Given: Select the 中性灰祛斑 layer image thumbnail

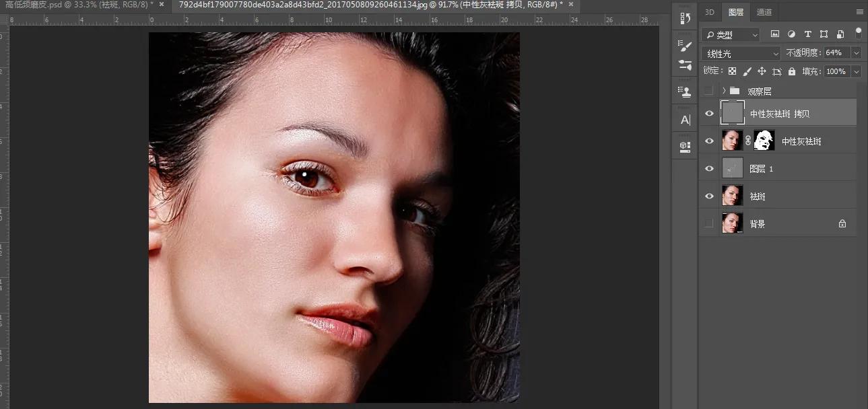Looking at the screenshot, I should 732,141.
